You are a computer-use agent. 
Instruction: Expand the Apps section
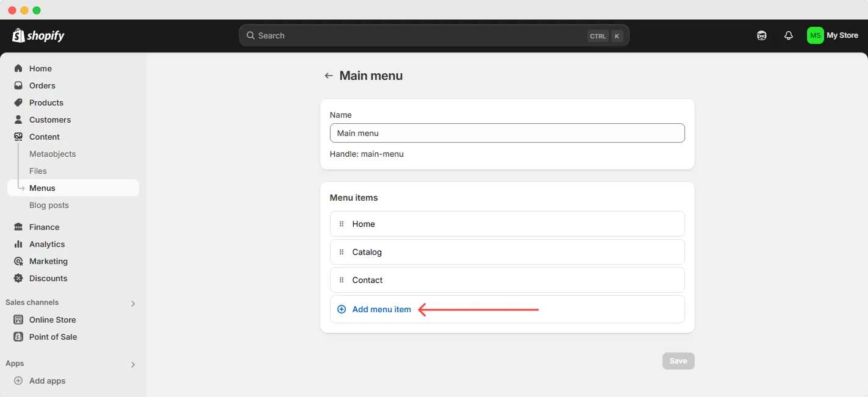click(132, 364)
